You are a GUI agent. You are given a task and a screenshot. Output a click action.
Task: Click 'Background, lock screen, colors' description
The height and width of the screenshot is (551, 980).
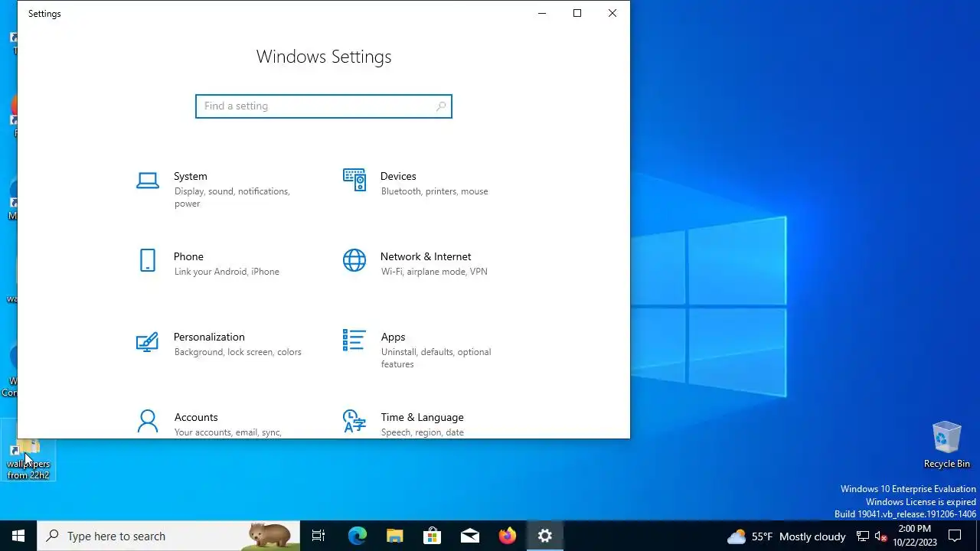coord(238,352)
